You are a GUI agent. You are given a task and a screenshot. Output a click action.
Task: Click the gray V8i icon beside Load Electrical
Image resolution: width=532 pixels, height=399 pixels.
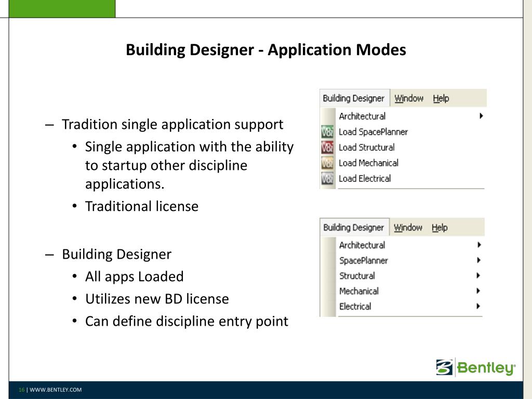pos(327,179)
